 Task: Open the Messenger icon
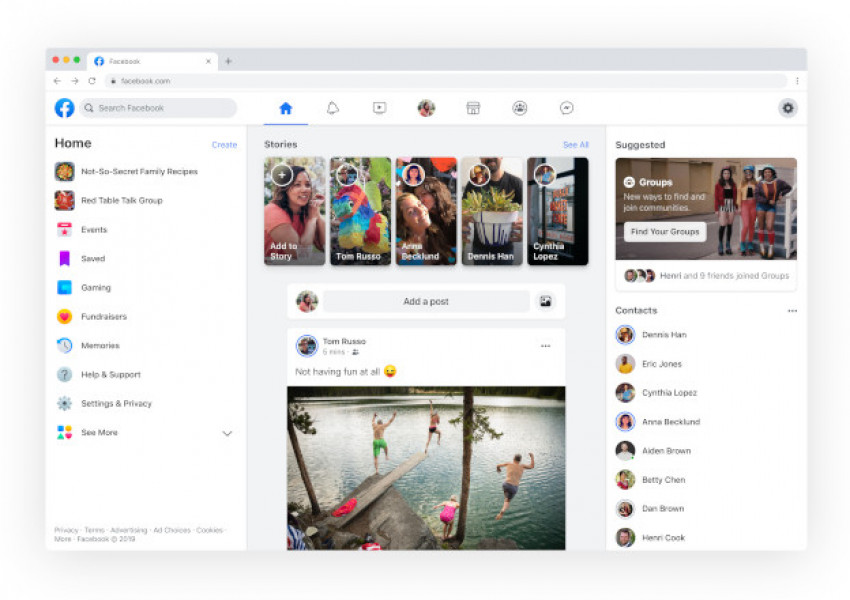tap(566, 108)
